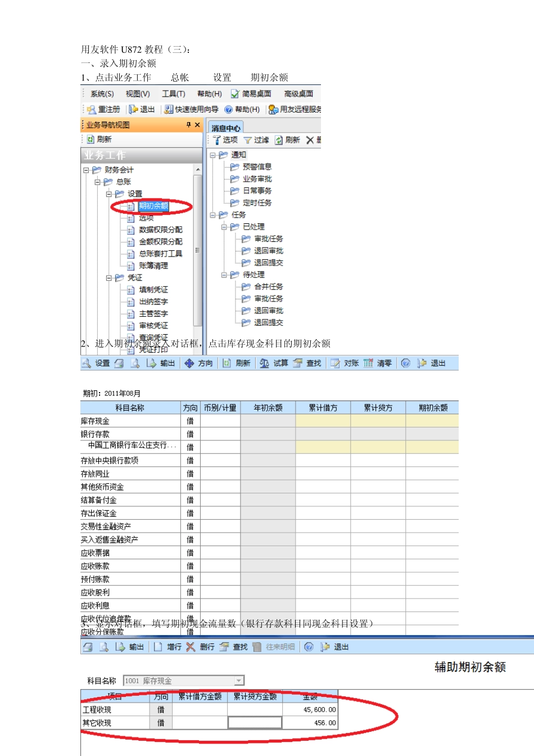The image size is (534, 756).
Task: Click 查找 in 辅助期初余额 toolbar
Action: pyautogui.click(x=234, y=647)
